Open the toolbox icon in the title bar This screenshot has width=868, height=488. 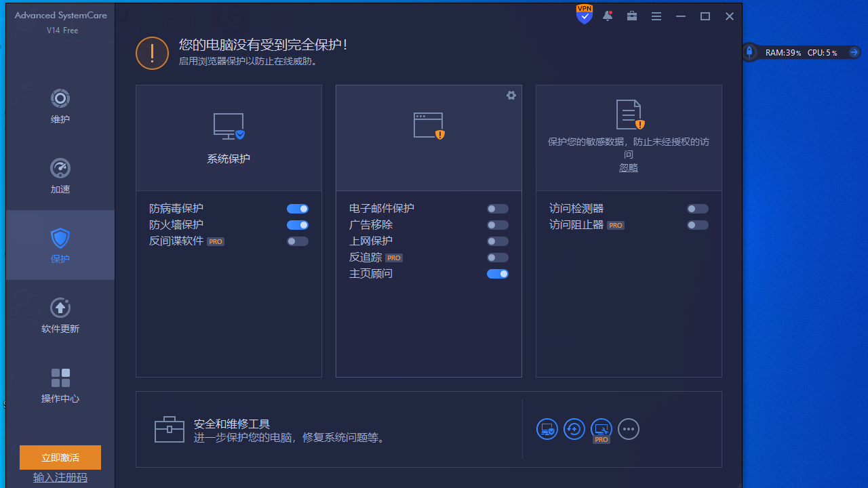click(x=632, y=16)
